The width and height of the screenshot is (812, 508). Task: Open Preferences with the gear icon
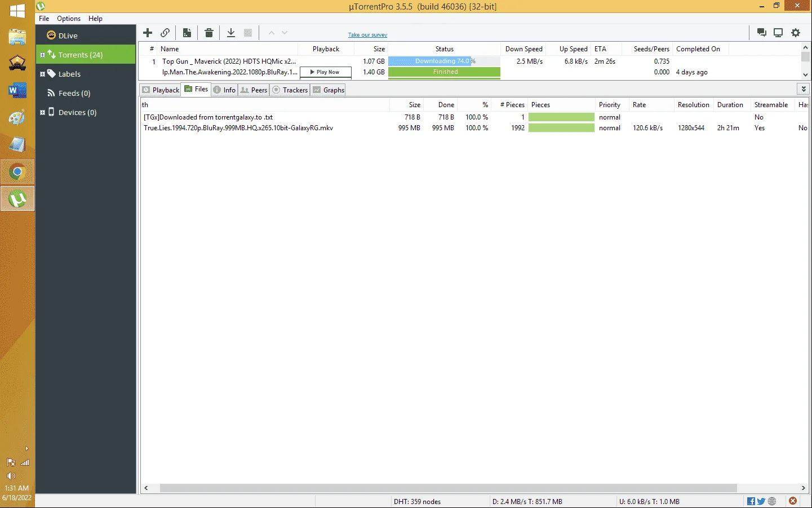[796, 33]
